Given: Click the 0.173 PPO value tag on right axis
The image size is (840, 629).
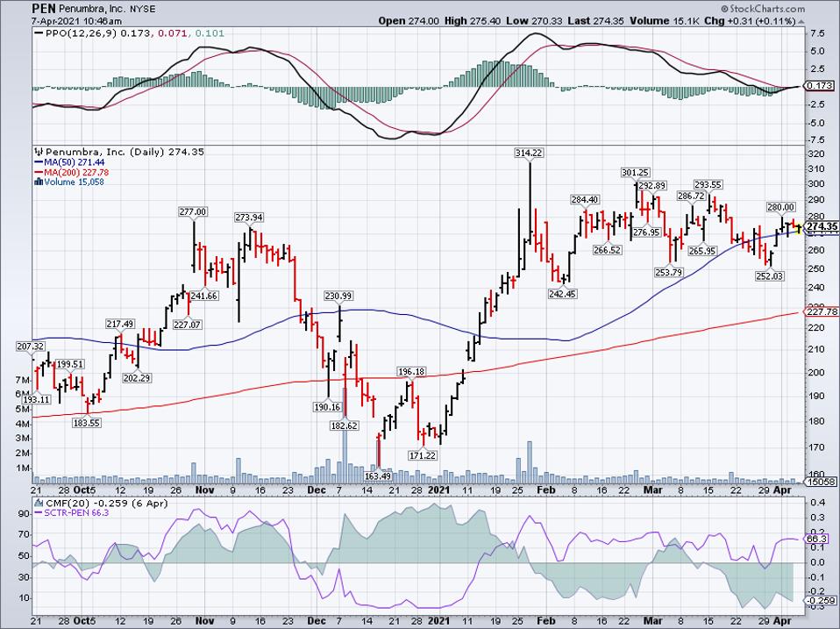Looking at the screenshot, I should pos(820,86).
